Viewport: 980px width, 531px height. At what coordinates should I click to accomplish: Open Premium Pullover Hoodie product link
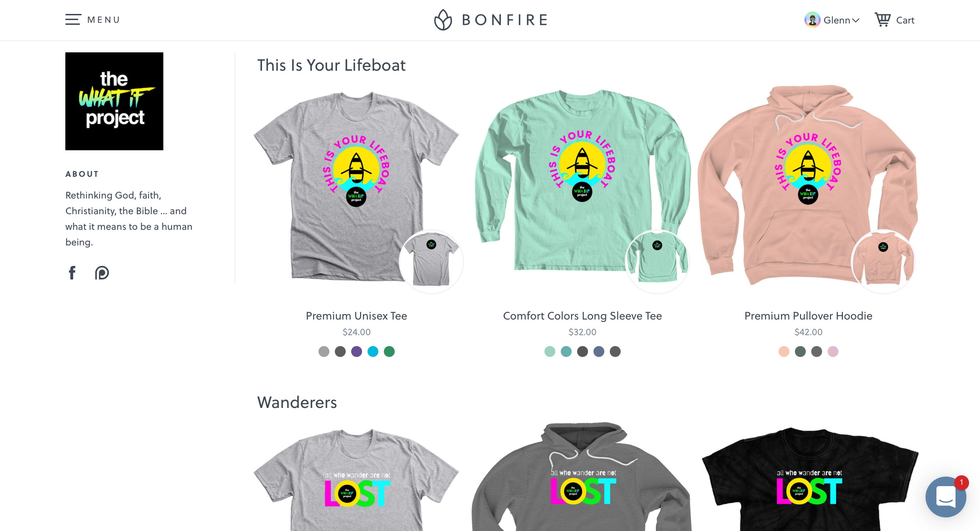click(x=808, y=316)
